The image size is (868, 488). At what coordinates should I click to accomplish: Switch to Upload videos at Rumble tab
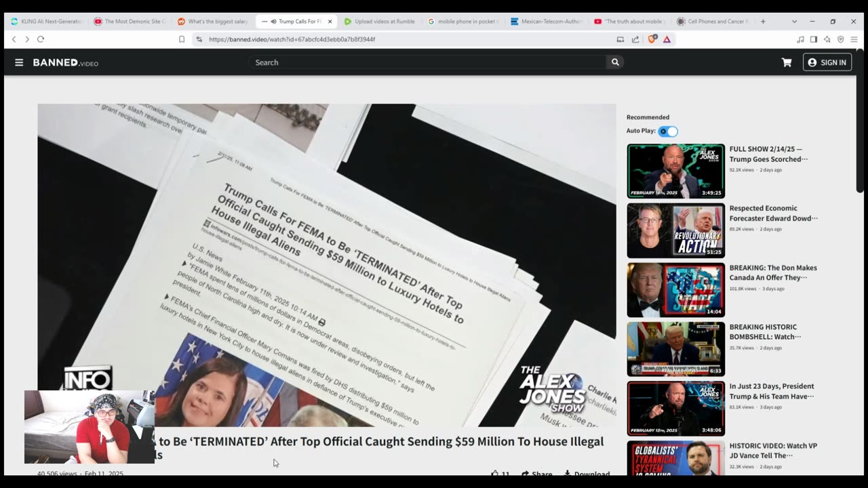point(380,21)
